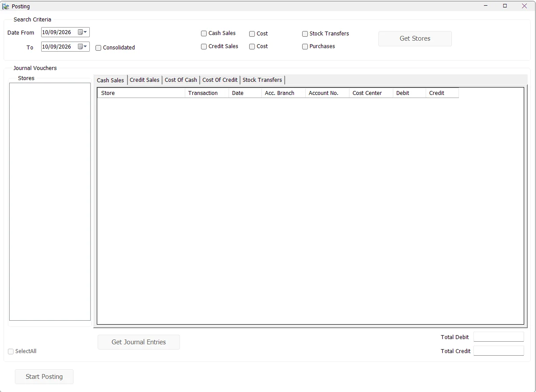Click the Date column header

(x=245, y=93)
